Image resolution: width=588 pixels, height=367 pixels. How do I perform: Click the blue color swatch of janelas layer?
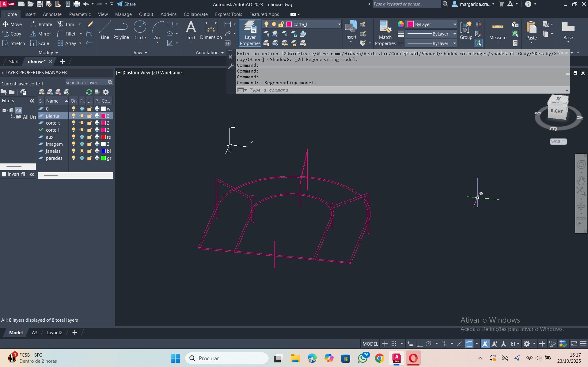(x=104, y=151)
